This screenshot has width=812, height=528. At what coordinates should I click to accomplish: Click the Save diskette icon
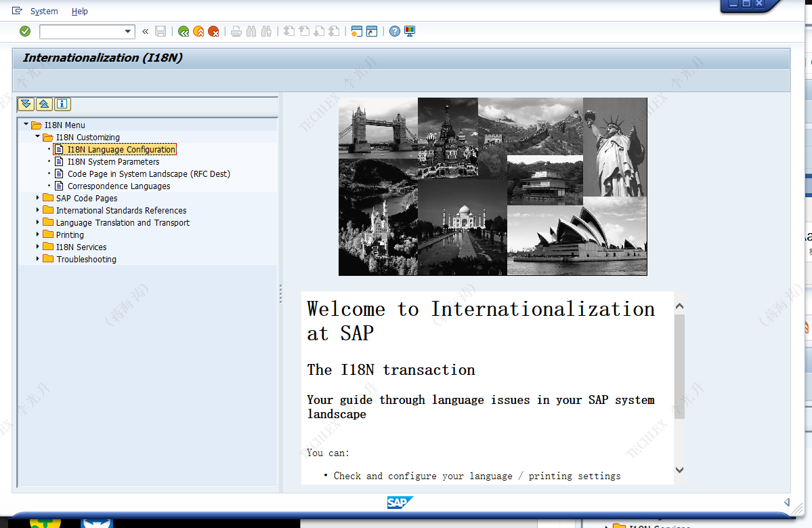click(161, 32)
